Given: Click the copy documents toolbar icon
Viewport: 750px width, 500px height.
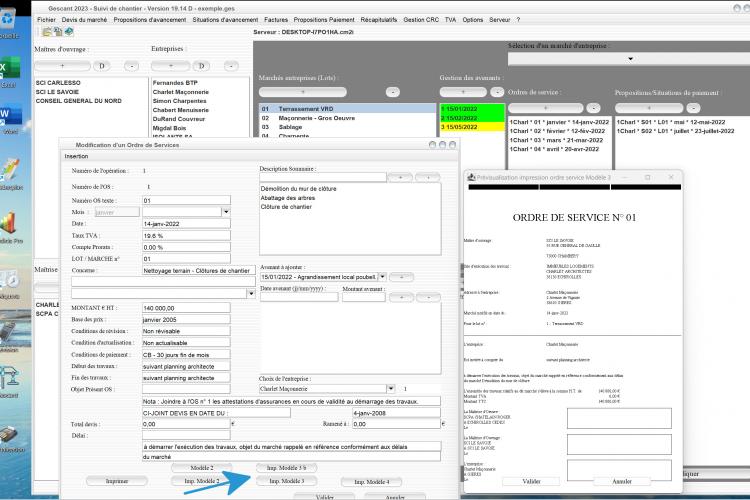Looking at the screenshot, I should click(58, 32).
